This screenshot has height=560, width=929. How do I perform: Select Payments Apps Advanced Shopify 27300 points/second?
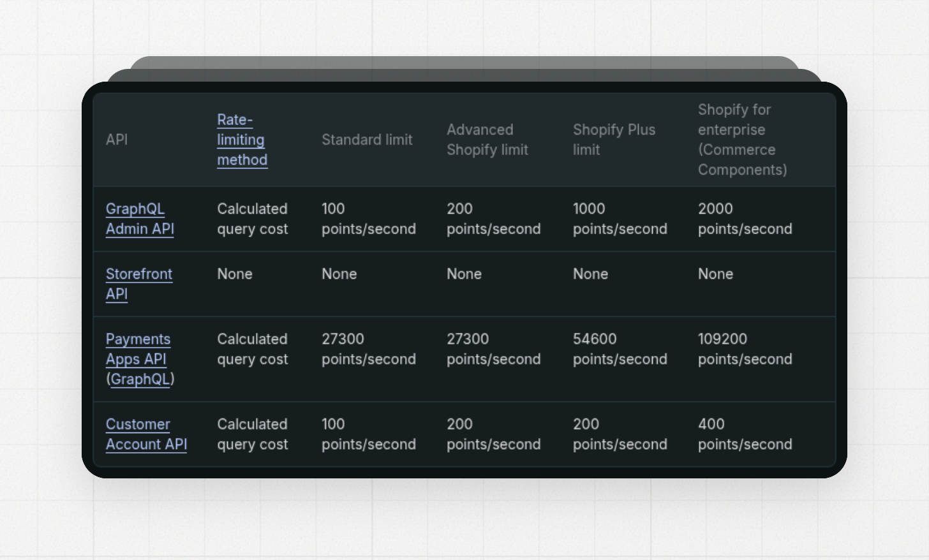(x=494, y=349)
